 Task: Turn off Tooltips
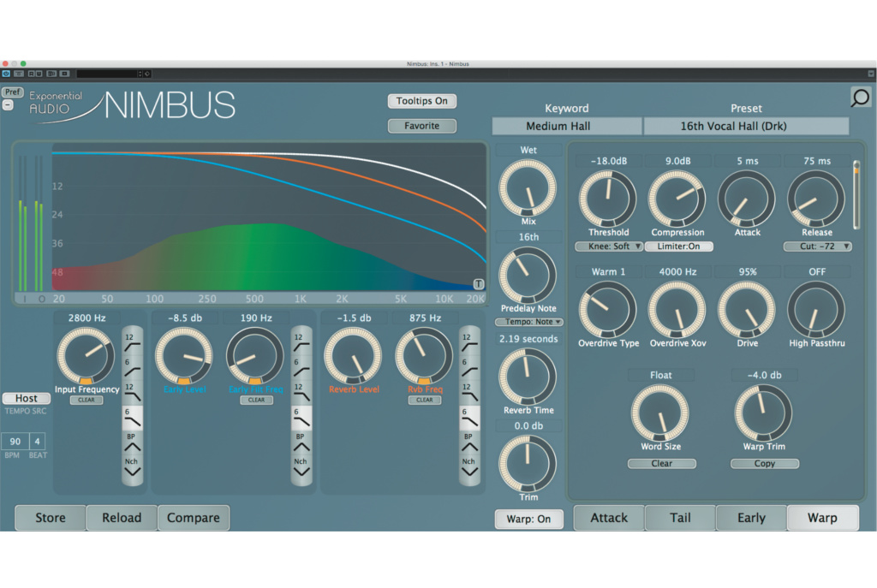click(x=421, y=101)
